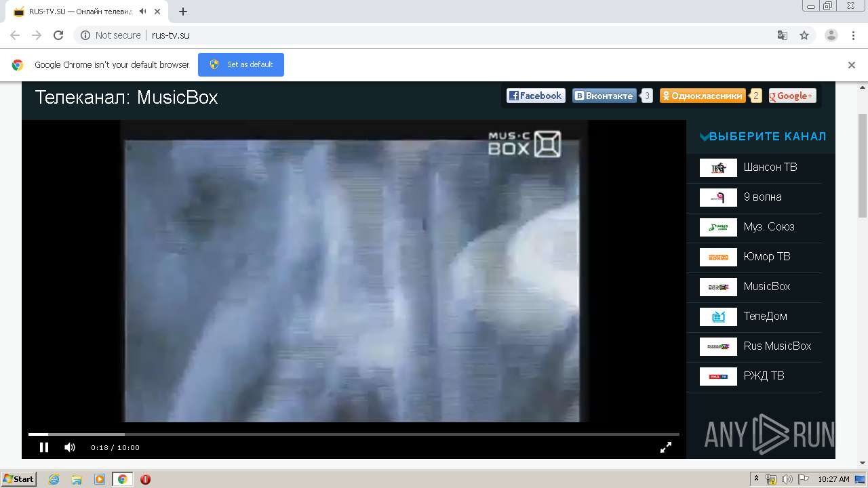Open a new browser tab
This screenshot has height=488, width=868.
(183, 12)
